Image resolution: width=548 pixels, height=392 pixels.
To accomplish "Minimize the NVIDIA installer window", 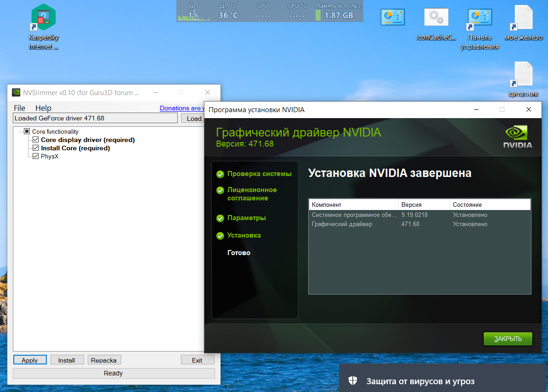I will (x=476, y=109).
